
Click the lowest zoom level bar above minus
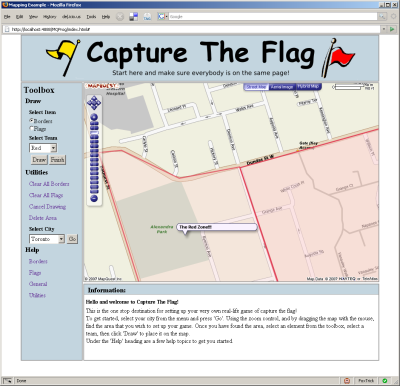(94, 192)
